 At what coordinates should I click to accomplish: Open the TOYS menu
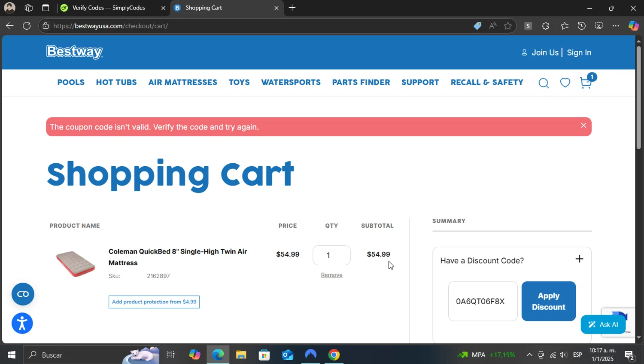coord(239,82)
